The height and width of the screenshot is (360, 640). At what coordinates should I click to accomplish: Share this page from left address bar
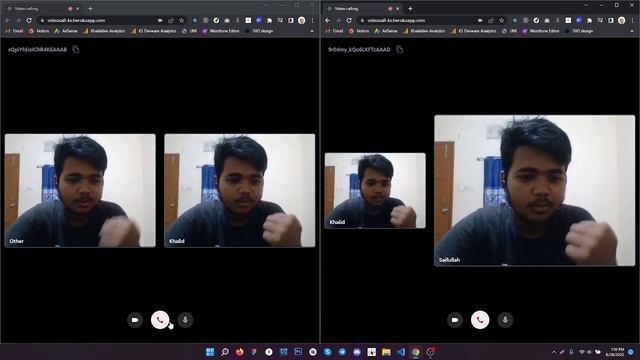(x=171, y=20)
